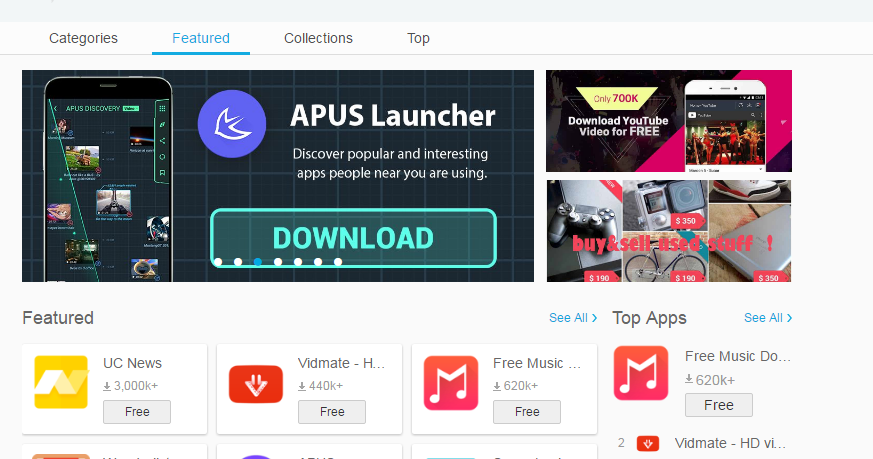
Task: Open the Vidmate red download icon
Action: click(256, 384)
